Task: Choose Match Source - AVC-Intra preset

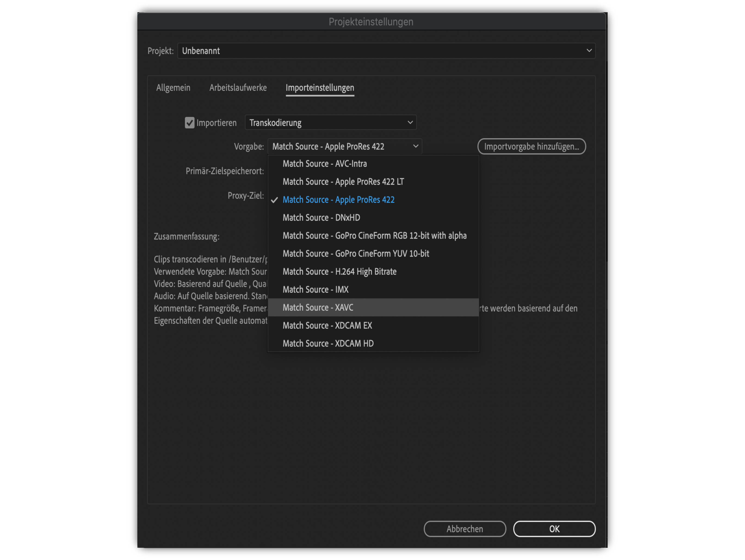Action: point(324,164)
